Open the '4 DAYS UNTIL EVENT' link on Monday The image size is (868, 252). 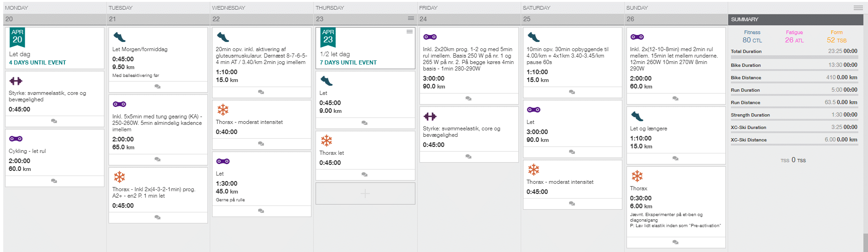38,63
